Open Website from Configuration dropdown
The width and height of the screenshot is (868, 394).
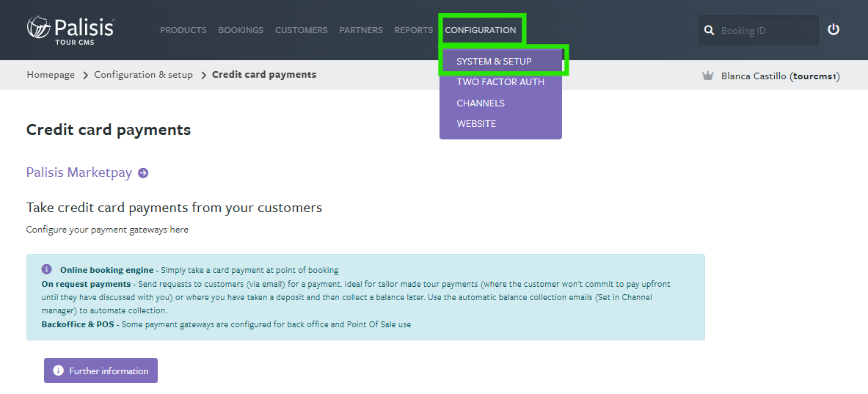pyautogui.click(x=476, y=123)
